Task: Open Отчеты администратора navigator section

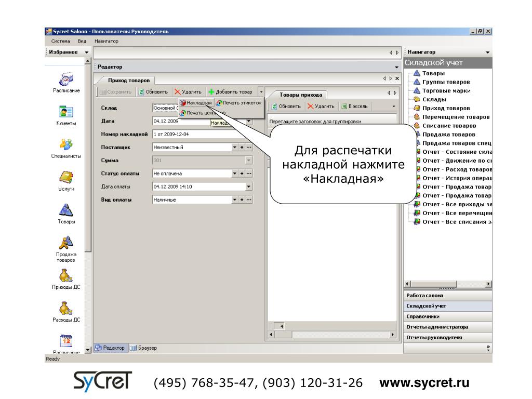Action: pyautogui.click(x=447, y=327)
